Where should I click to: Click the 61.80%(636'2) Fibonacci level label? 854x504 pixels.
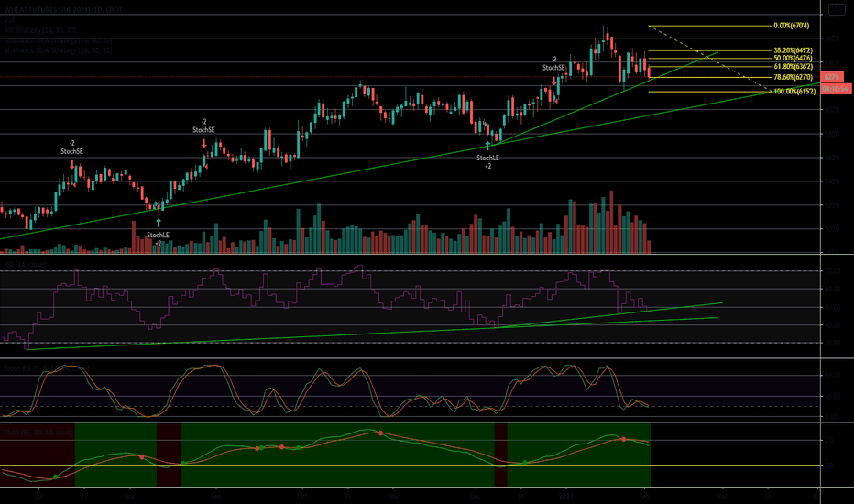point(793,67)
